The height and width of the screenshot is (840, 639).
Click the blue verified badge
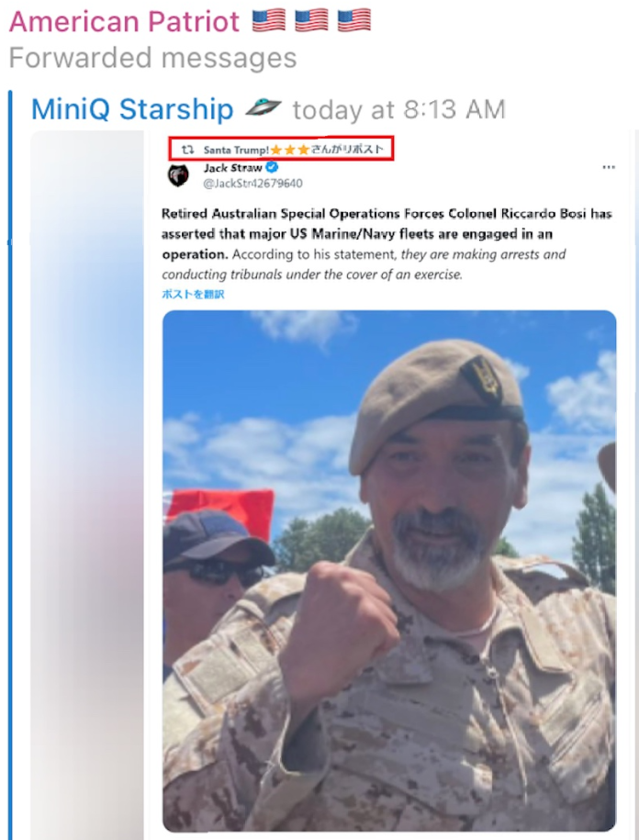272,167
